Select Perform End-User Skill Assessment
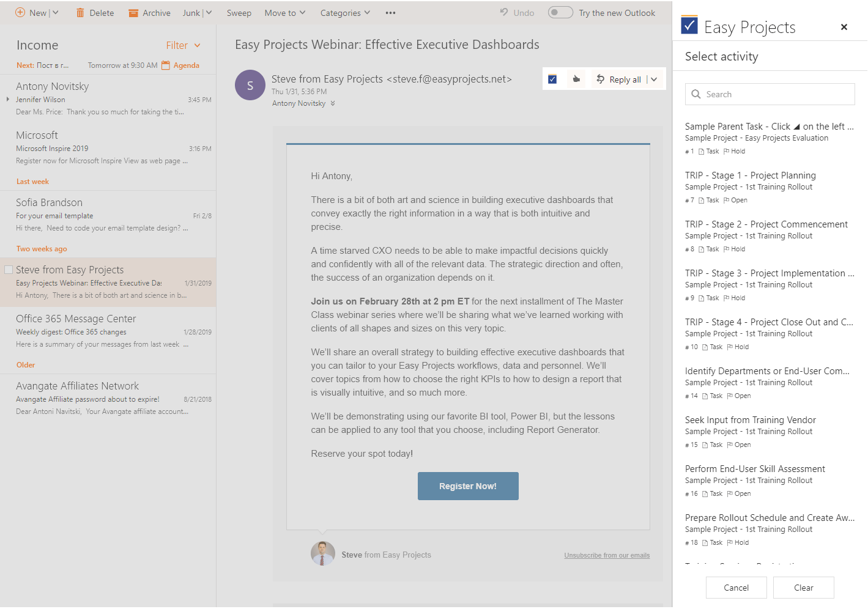Viewport: 868px width, 609px height. point(770,481)
